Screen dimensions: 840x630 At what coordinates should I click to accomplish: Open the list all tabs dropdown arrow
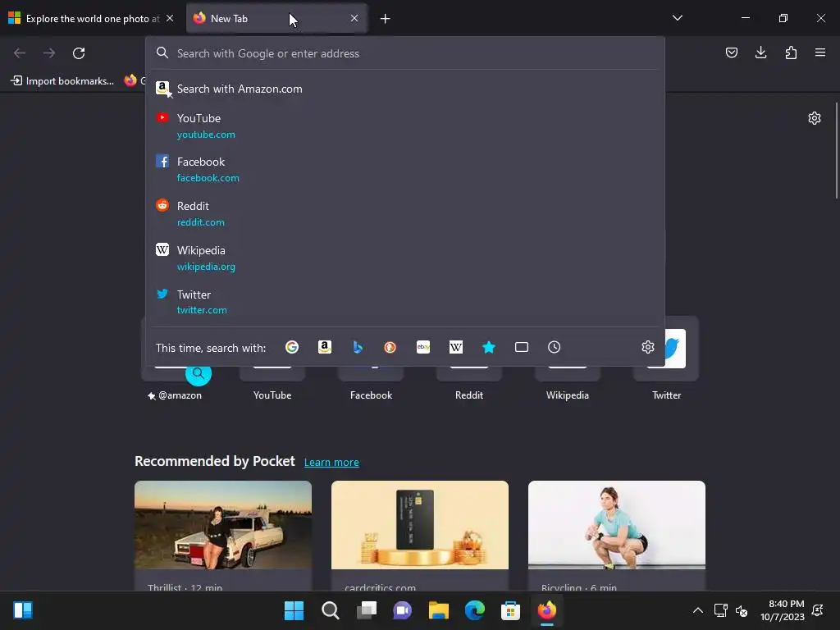click(x=677, y=18)
